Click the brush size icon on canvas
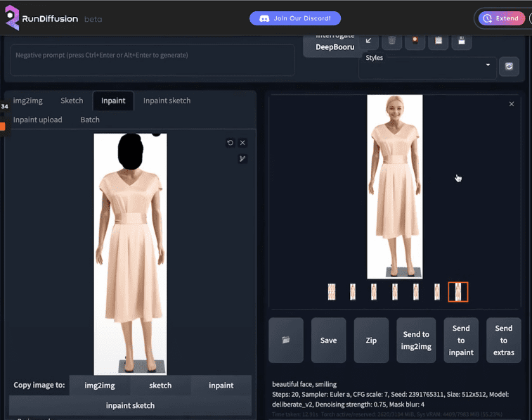Viewport: 532px width, 420px height. tap(242, 158)
